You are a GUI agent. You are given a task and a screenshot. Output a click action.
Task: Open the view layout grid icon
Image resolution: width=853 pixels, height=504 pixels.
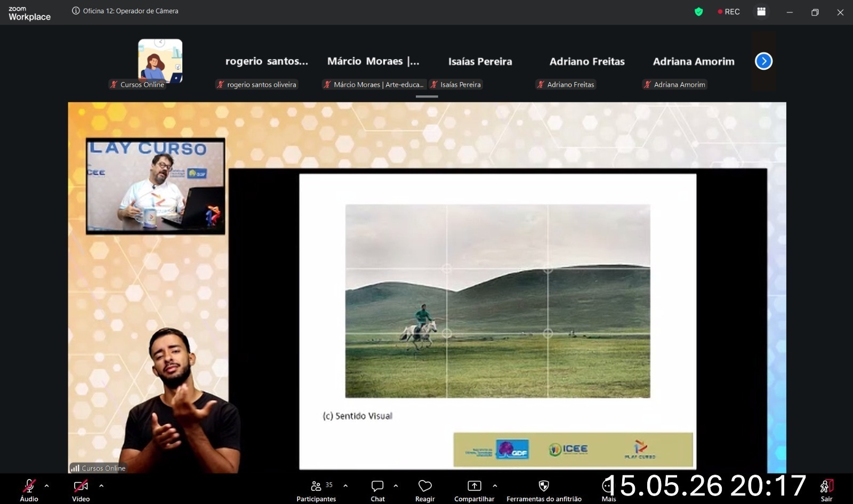pyautogui.click(x=761, y=12)
